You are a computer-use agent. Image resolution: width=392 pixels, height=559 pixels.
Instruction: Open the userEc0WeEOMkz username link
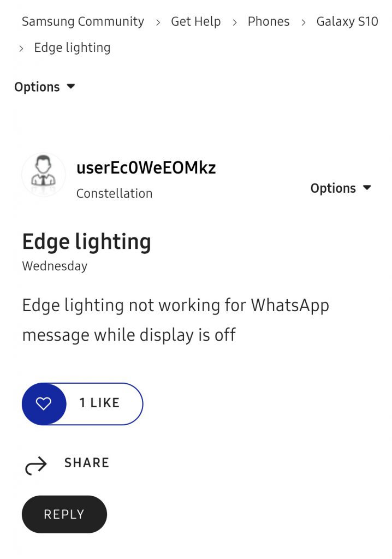(x=146, y=168)
